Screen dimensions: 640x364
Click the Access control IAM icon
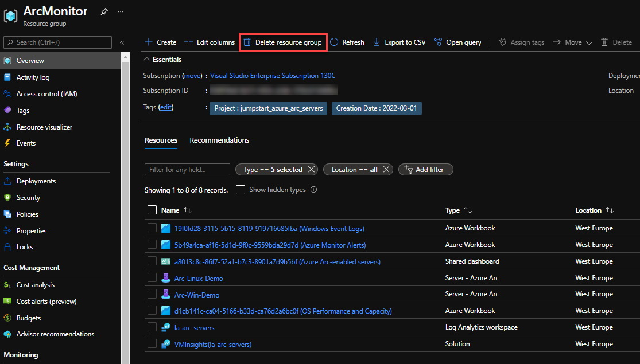[x=7, y=94]
